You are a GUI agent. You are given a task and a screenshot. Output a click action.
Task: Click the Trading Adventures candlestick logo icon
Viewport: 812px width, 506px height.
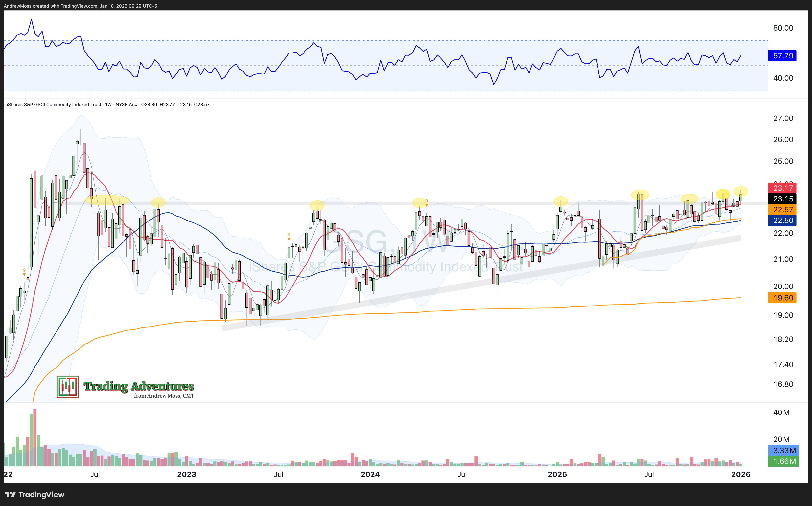[x=68, y=387]
